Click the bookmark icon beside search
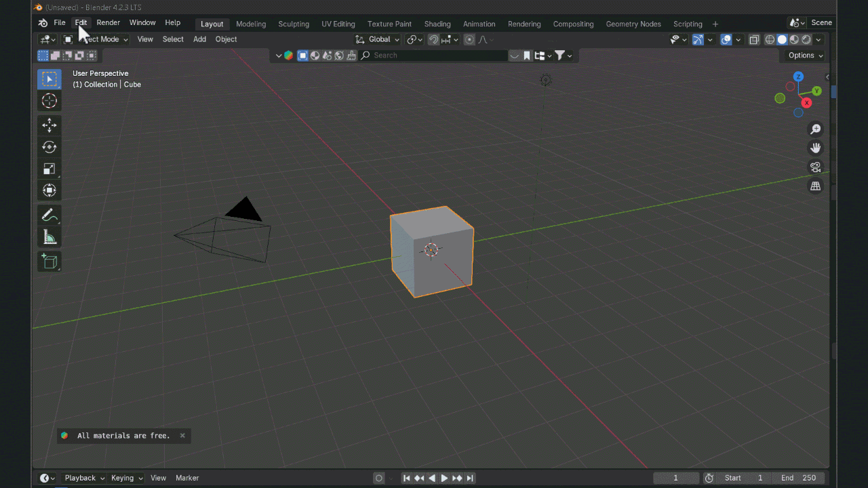Image resolution: width=868 pixels, height=488 pixels. [527, 56]
